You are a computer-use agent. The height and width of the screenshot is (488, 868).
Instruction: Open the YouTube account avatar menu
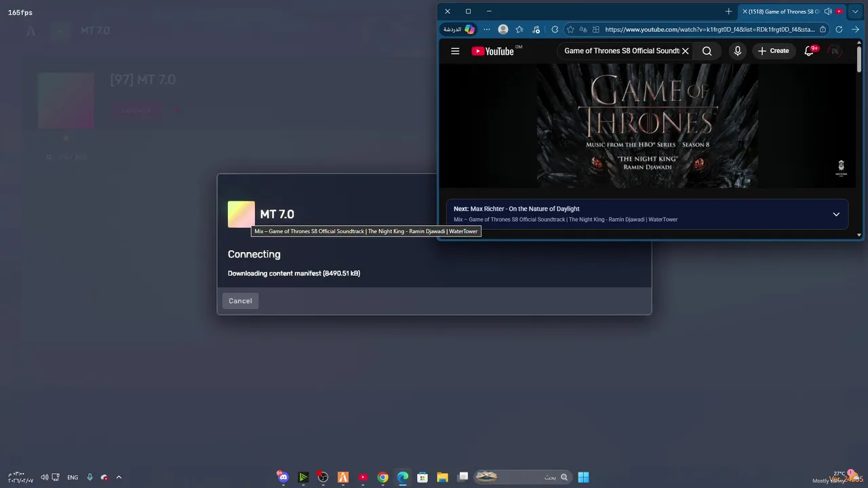pos(834,51)
